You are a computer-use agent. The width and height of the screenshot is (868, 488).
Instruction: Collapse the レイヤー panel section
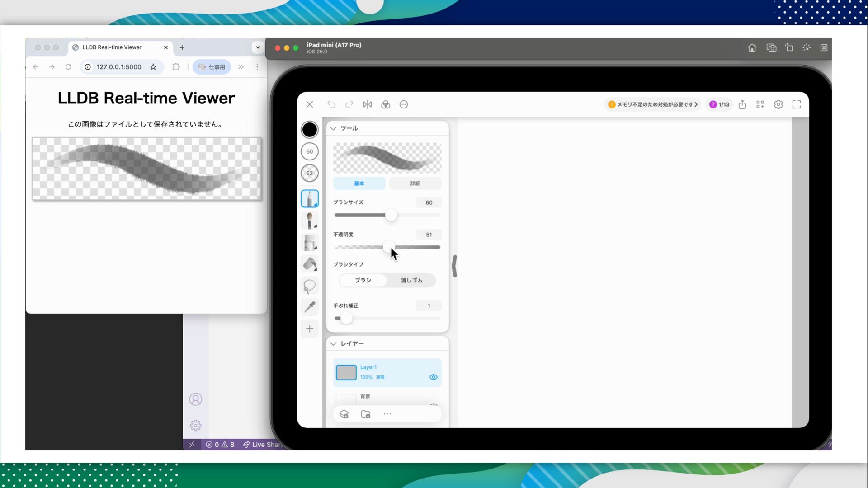[x=333, y=343]
